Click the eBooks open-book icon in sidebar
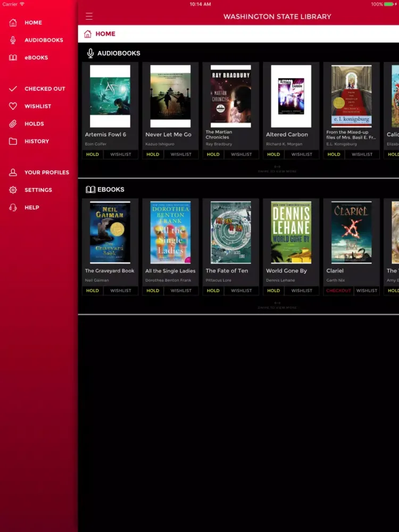Screen dimensions: 399x532 (x=13, y=57)
